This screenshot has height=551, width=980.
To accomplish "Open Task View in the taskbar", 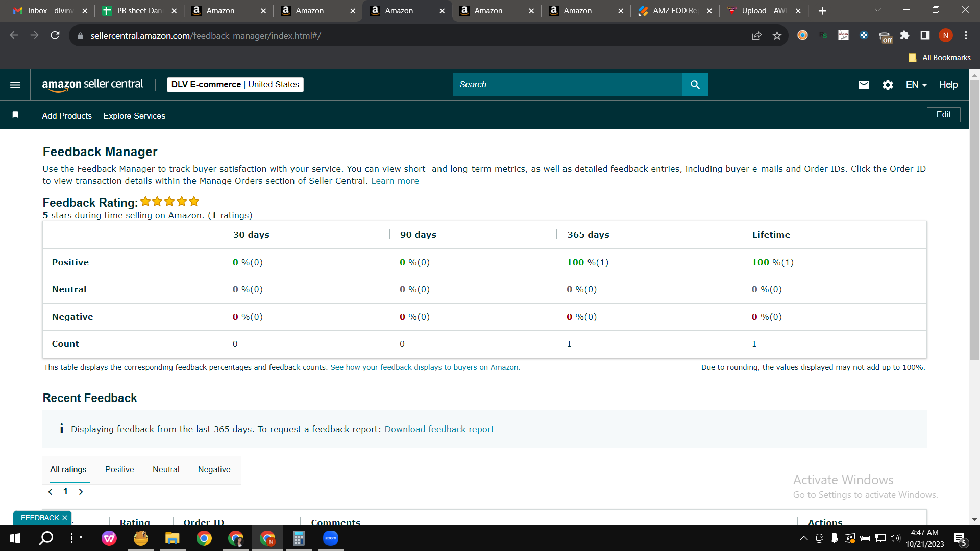I will click(77, 538).
